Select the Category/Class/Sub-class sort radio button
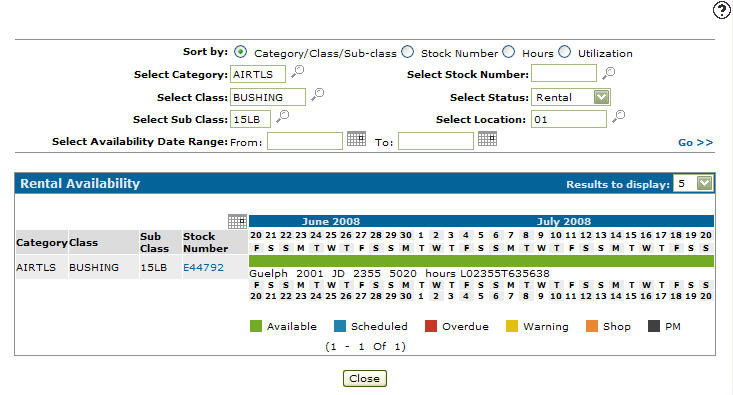 coord(240,52)
